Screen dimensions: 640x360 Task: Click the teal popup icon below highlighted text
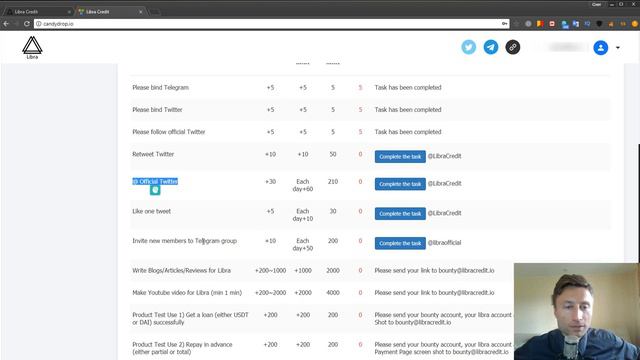pyautogui.click(x=155, y=190)
